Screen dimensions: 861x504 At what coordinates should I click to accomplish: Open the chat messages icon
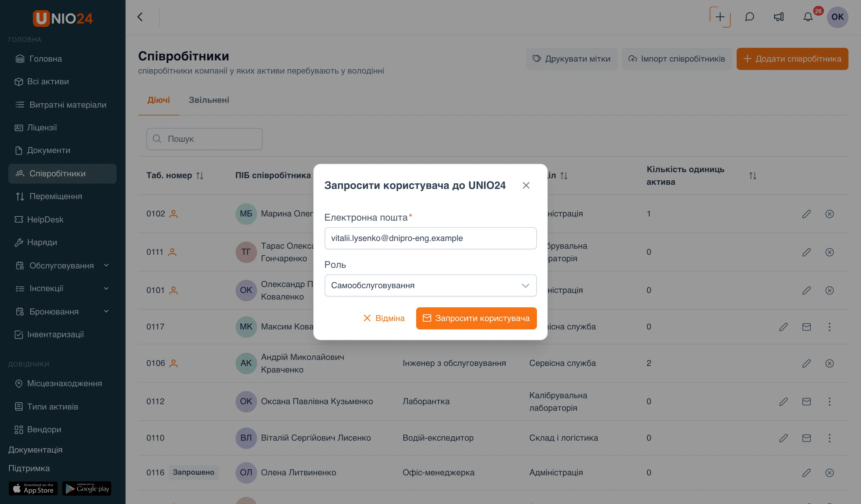749,17
